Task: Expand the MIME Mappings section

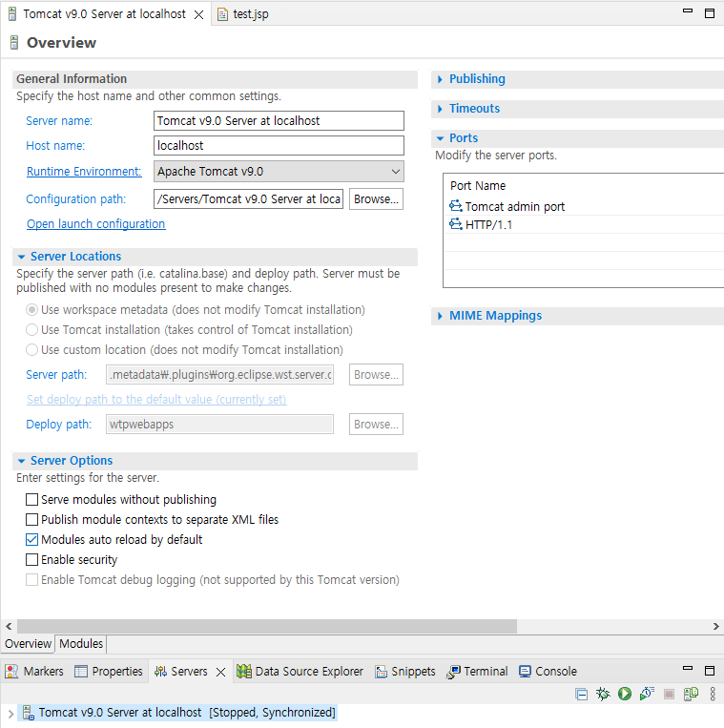Action: 440,316
